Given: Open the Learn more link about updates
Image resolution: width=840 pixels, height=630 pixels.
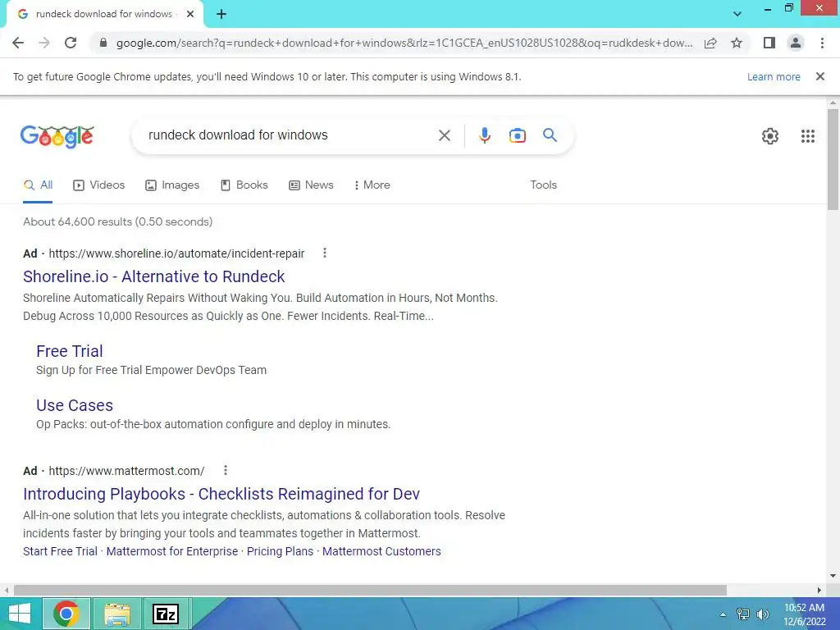Looking at the screenshot, I should point(774,76).
